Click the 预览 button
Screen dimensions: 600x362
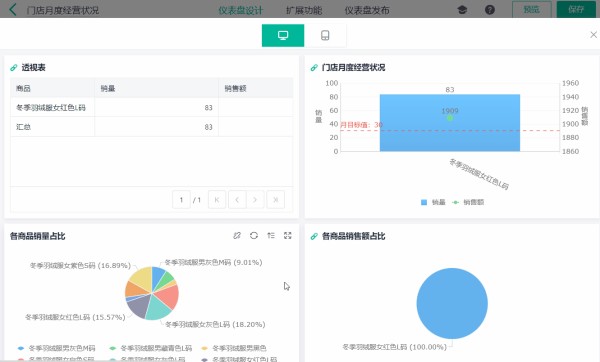[x=532, y=10]
